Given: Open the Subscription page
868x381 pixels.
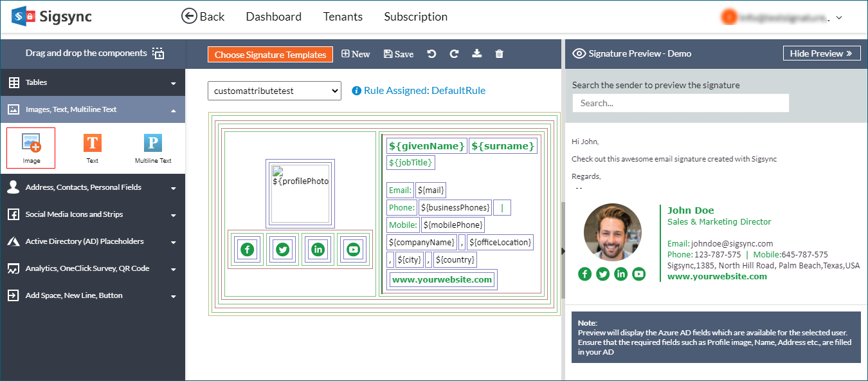Looking at the screenshot, I should (x=415, y=17).
